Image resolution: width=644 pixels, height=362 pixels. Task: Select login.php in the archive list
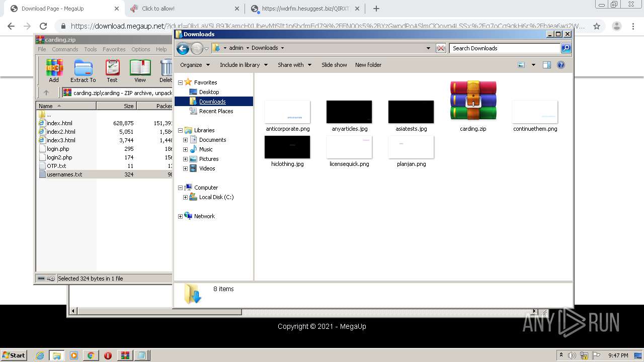(x=58, y=149)
